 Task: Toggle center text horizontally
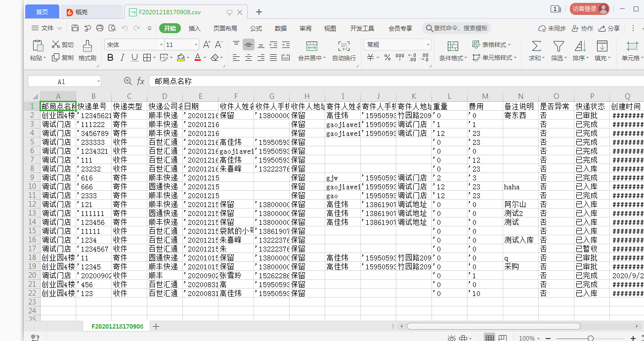[x=249, y=58]
